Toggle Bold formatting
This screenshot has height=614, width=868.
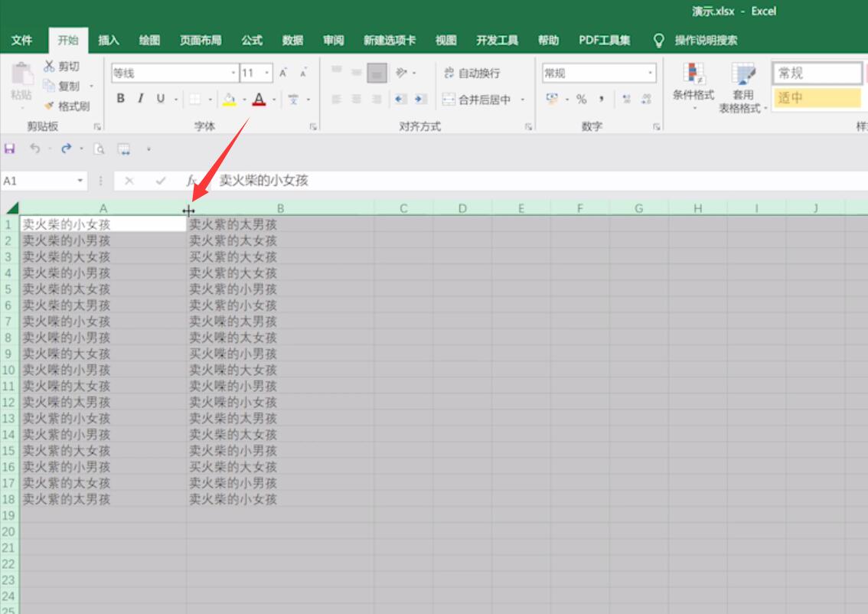click(x=121, y=99)
